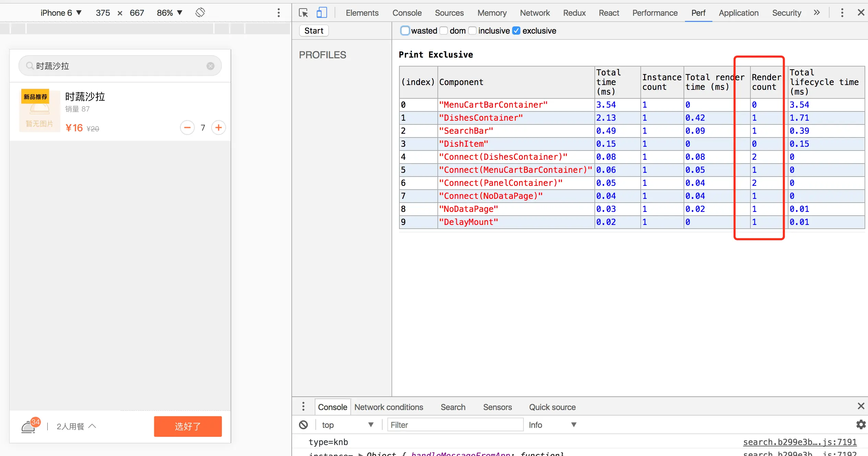The height and width of the screenshot is (456, 868).
Task: Click the clear console icon
Action: click(x=303, y=425)
